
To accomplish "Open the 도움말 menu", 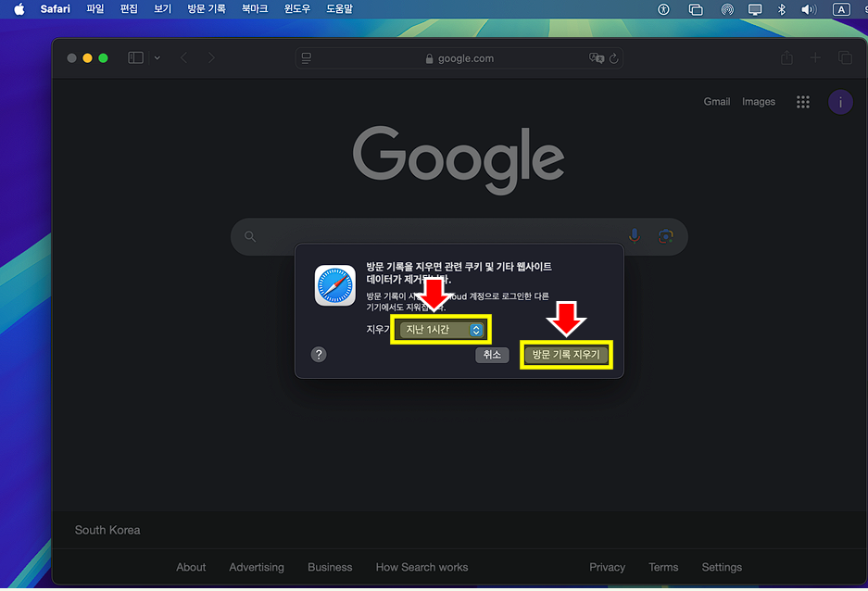I will [339, 9].
